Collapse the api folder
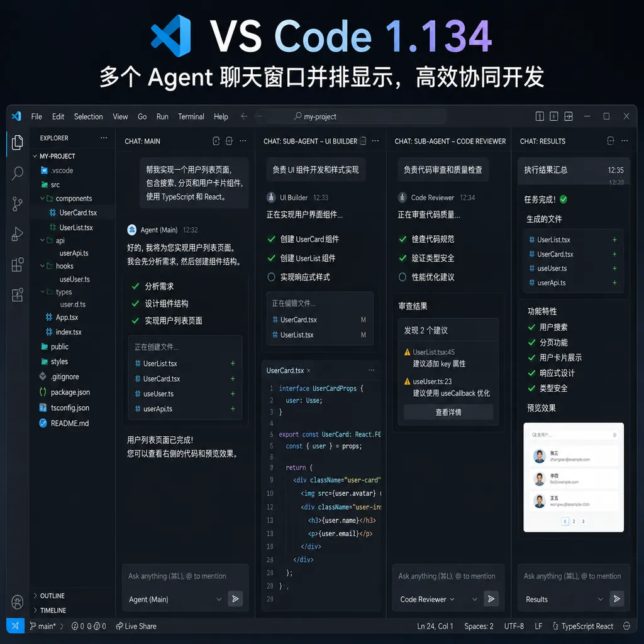Image resolution: width=644 pixels, height=644 pixels. click(x=42, y=240)
